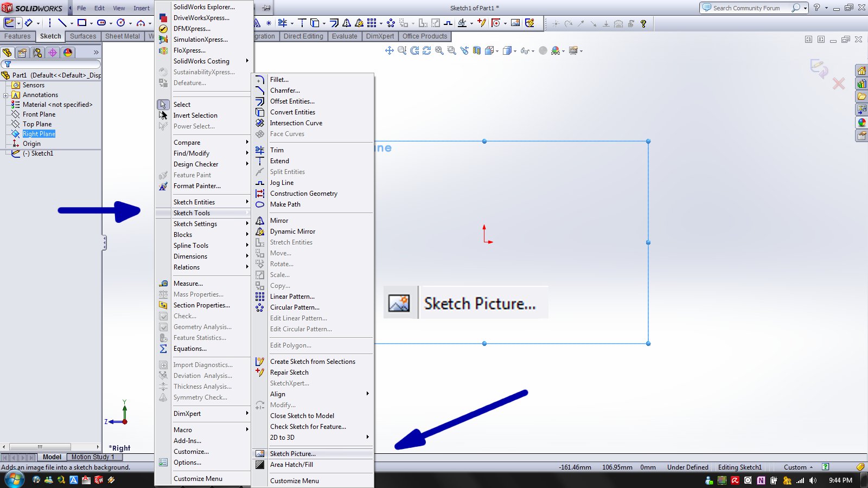Click the Offset Entities toolbar icon
The image size is (868, 488).
pyautogui.click(x=335, y=23)
